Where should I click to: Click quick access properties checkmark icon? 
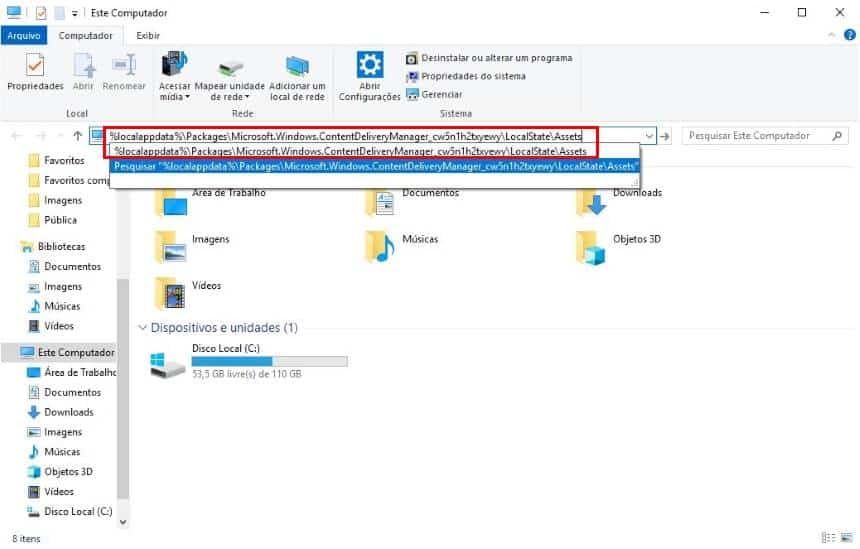(41, 13)
